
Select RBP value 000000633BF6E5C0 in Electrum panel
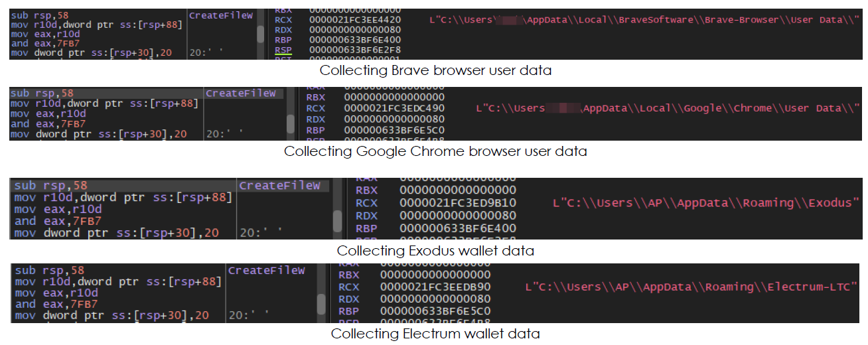click(x=435, y=310)
